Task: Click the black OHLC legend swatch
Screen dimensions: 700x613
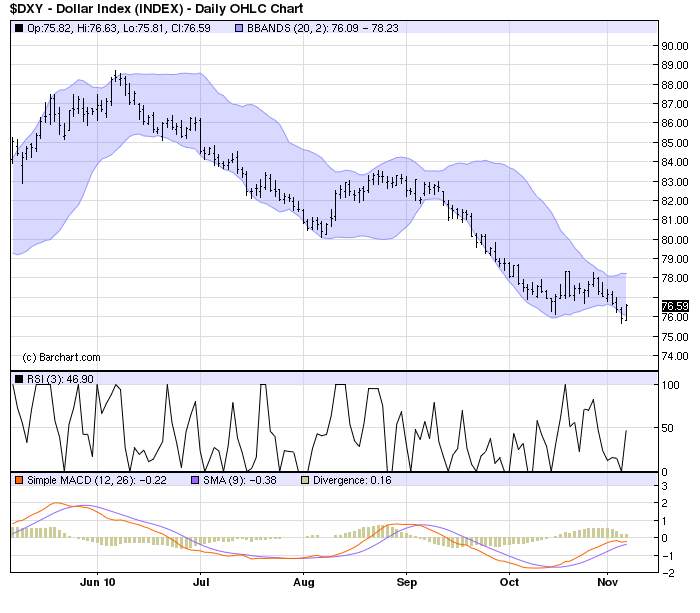Action: [19, 28]
